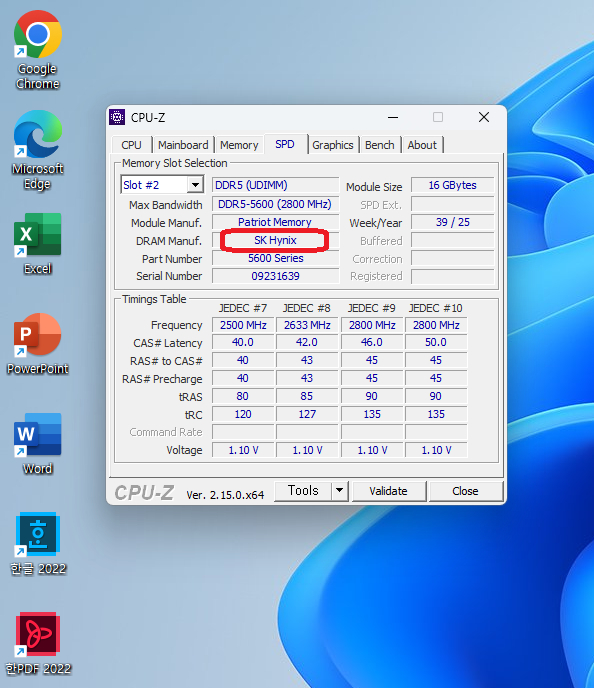The height and width of the screenshot is (688, 594).
Task: Click the Tools button
Action: 303,491
